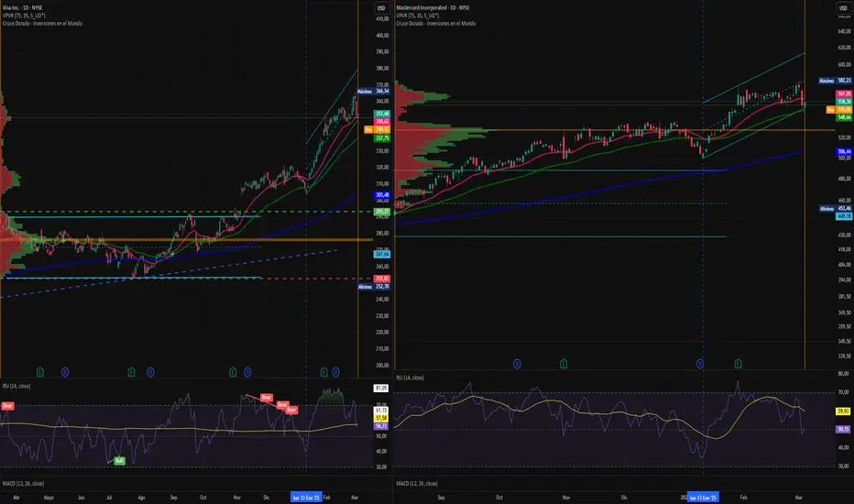This screenshot has height=504, width=854.
Task: Click Máximo 366,54 price label on Visa
Action: pyautogui.click(x=373, y=92)
